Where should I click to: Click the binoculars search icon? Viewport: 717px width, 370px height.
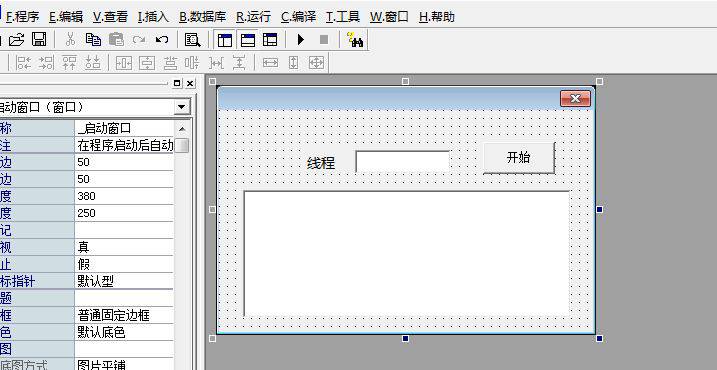coord(355,40)
